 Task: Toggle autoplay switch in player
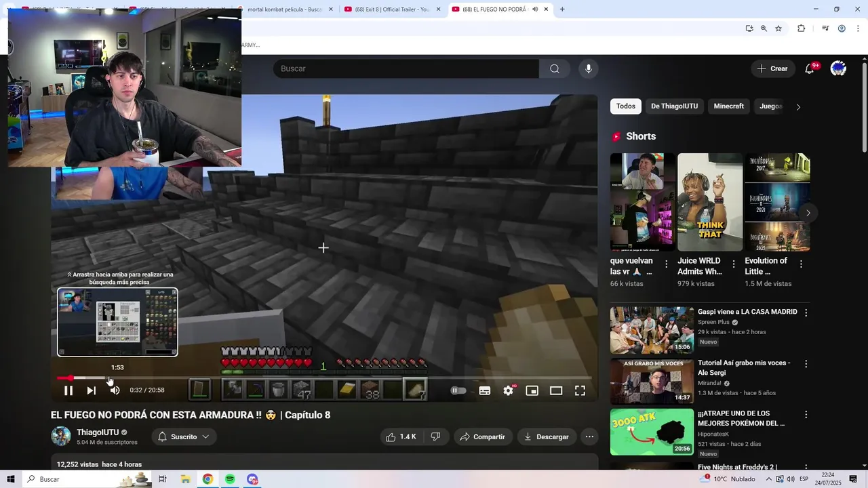pos(458,390)
